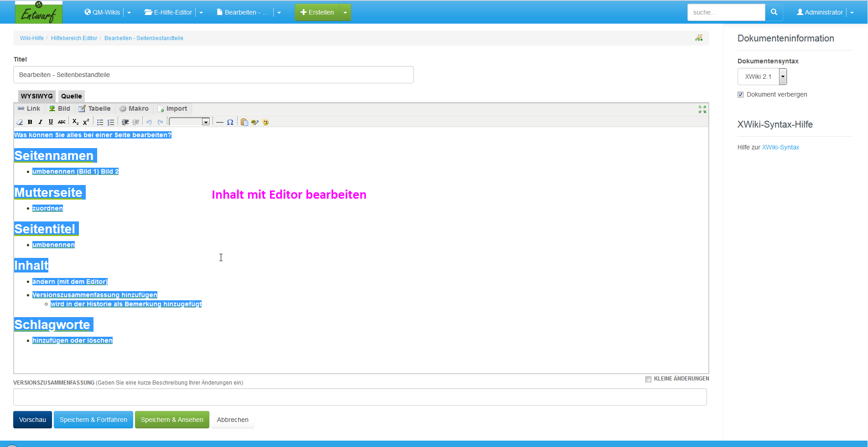Uncheck Dokument verbergen
The height and width of the screenshot is (447, 868).
point(740,95)
